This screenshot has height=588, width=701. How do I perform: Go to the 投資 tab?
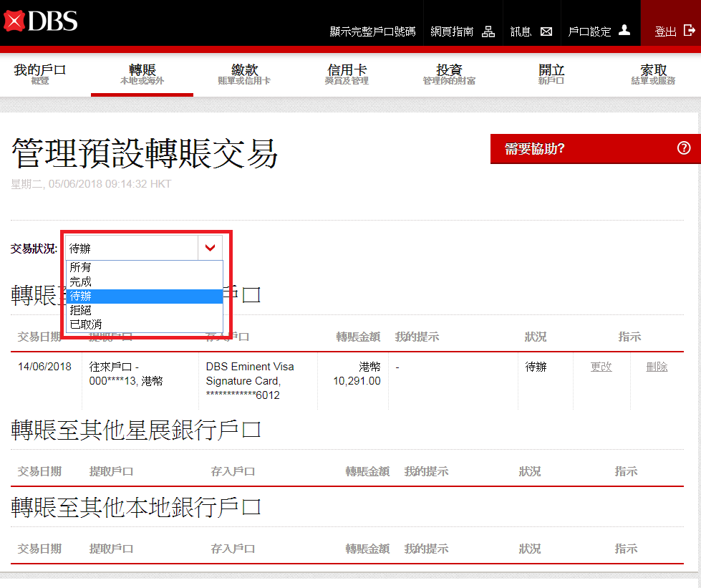pyautogui.click(x=449, y=74)
